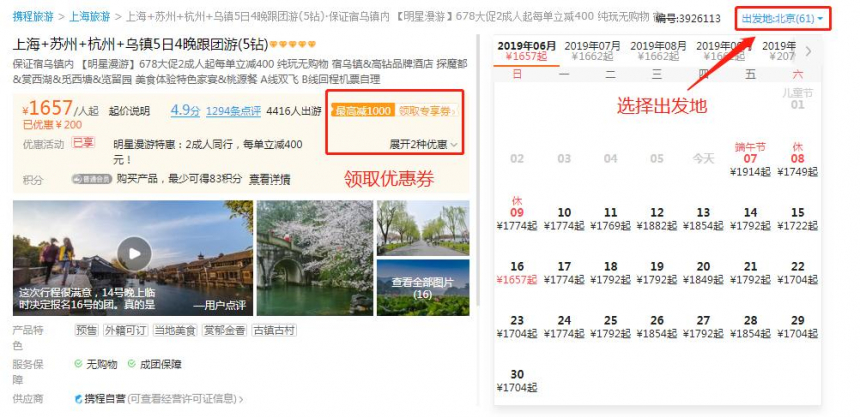Click the 编号:3926113 product number
The height and width of the screenshot is (417, 860).
pos(688,19)
